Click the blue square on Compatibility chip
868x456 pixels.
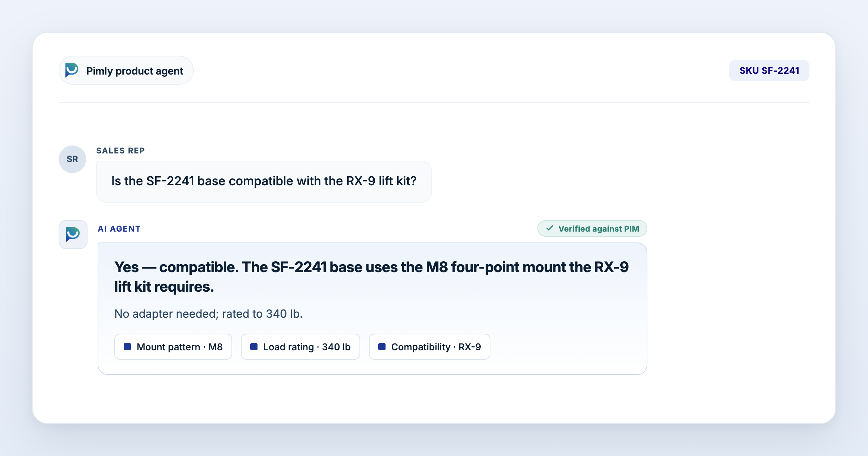(382, 347)
